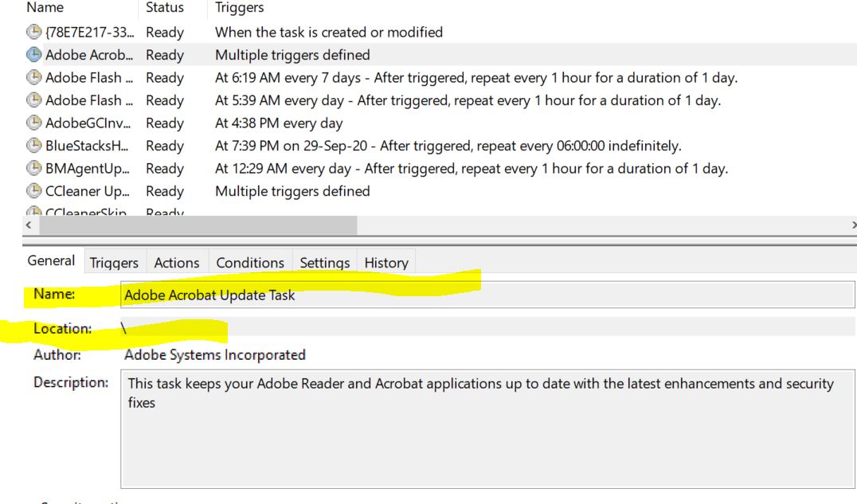Sort tasks by the Name column header
The height and width of the screenshot is (504, 857).
click(45, 8)
